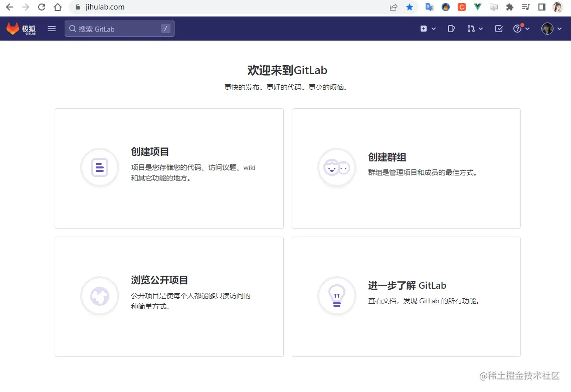
Task: Click the slash shortcut key hint
Action: (165, 29)
